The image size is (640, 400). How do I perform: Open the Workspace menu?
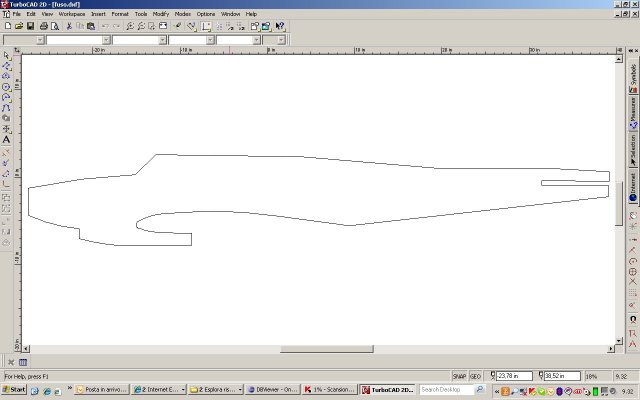click(x=71, y=14)
